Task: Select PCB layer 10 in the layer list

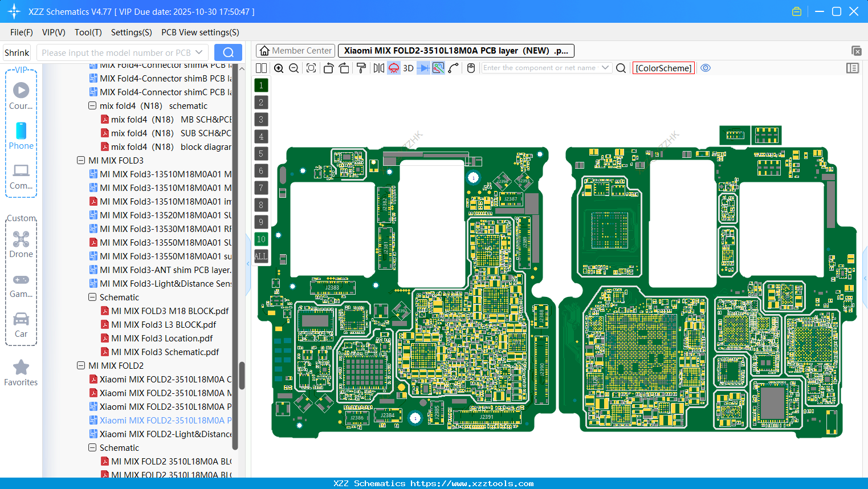Action: 261,239
